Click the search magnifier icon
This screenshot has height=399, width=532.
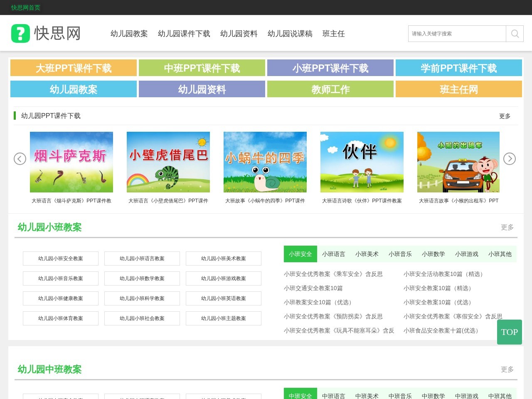[x=515, y=34]
